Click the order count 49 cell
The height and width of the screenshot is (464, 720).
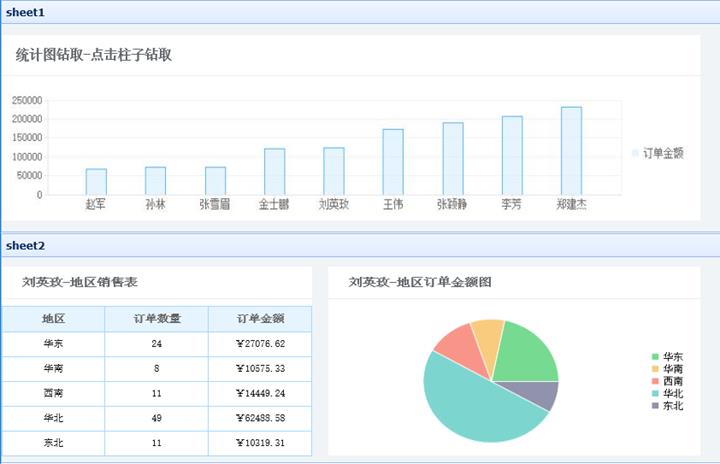(157, 419)
